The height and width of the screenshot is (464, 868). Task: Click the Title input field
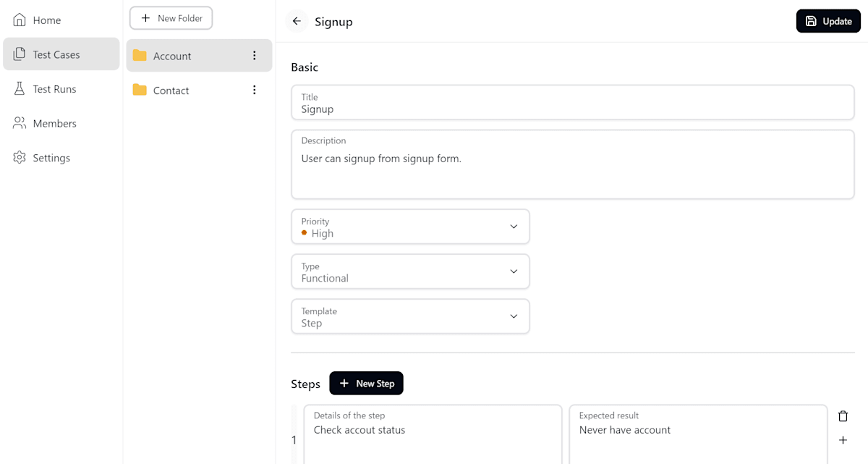(x=573, y=102)
